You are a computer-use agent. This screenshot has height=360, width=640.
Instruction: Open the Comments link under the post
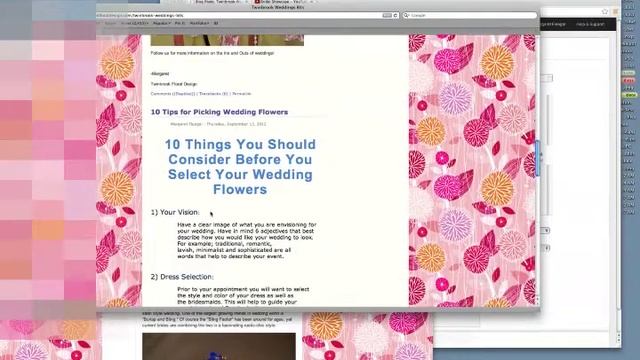[173, 94]
